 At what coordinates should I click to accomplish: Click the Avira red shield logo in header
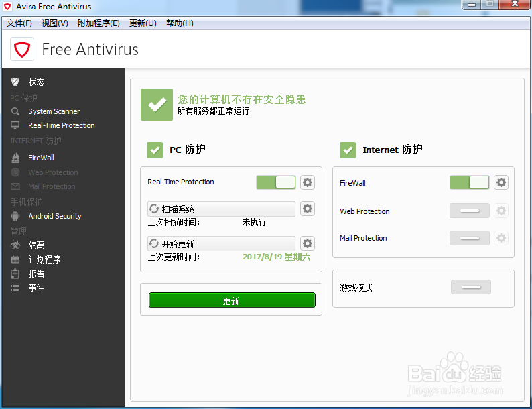[22, 49]
